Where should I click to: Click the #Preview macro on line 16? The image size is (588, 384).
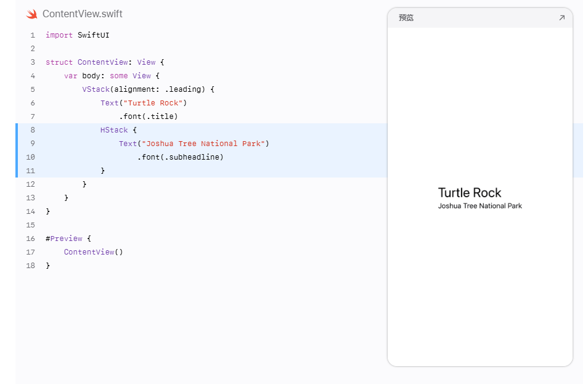(x=63, y=239)
